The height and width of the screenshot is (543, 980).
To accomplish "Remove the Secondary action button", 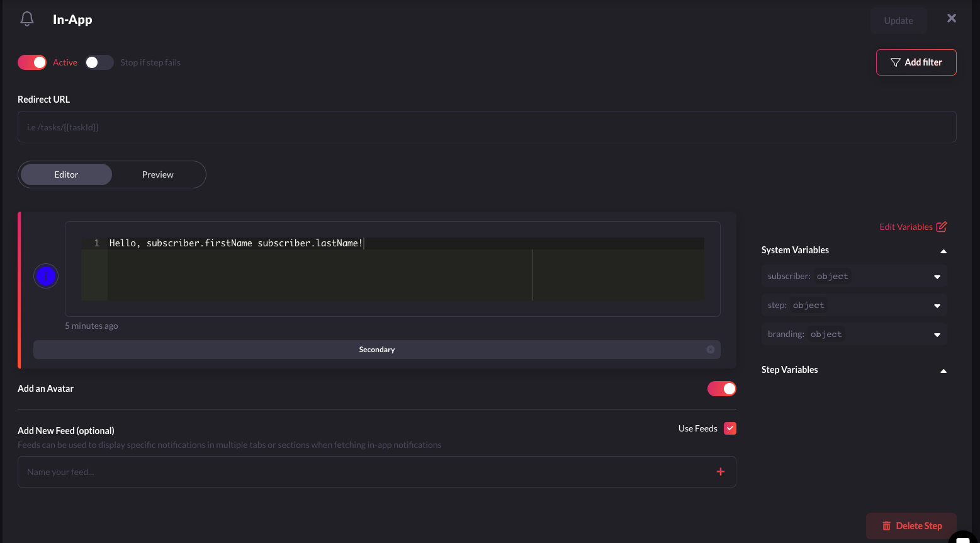I will click(711, 350).
